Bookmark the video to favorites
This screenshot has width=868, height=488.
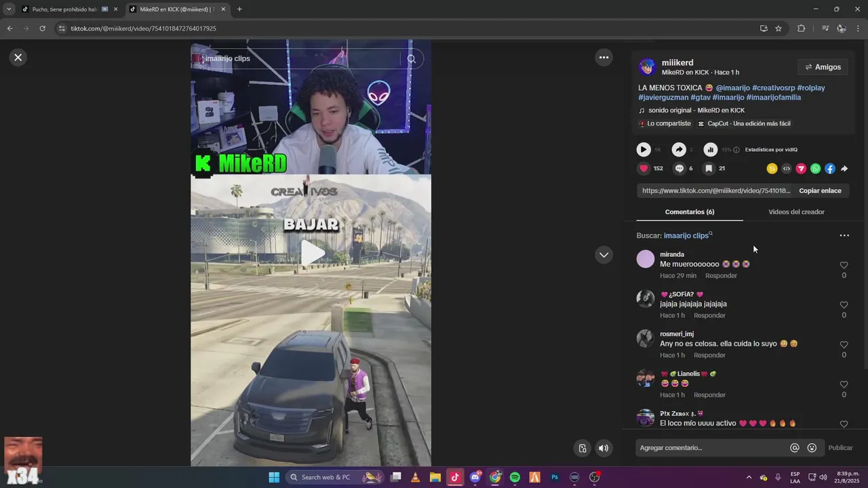[709, 169]
